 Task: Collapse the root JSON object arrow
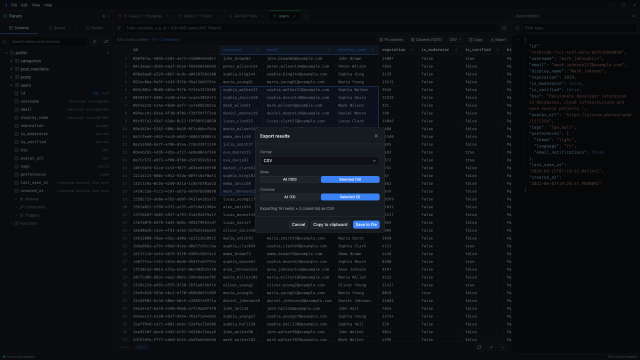tap(518, 40)
